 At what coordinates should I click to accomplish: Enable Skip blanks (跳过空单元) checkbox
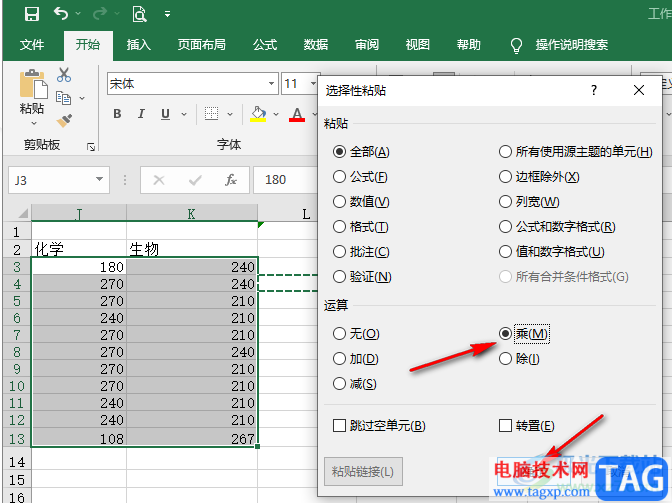pos(379,425)
